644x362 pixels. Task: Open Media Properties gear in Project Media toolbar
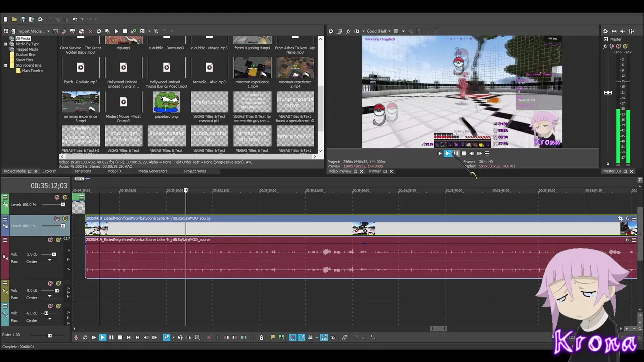(x=99, y=31)
